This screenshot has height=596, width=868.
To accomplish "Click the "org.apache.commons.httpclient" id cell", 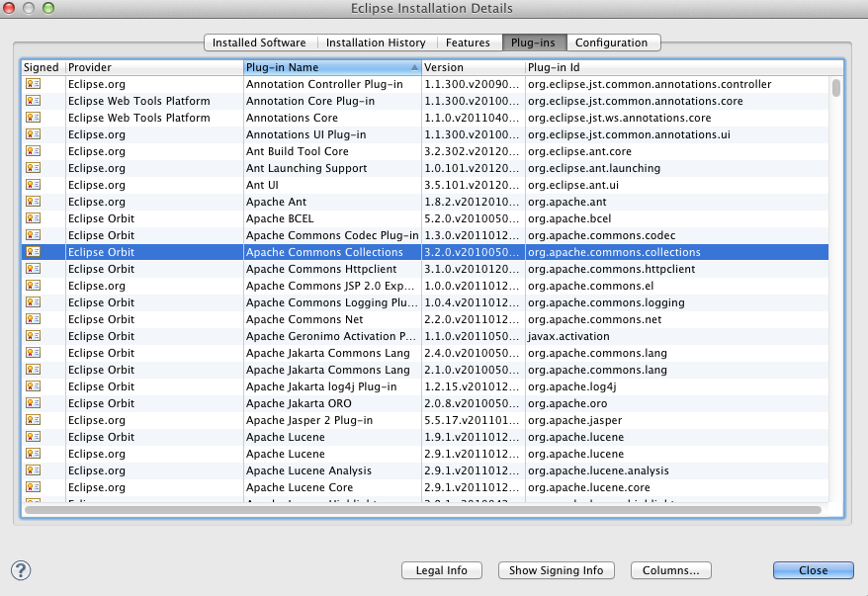I will pyautogui.click(x=611, y=269).
